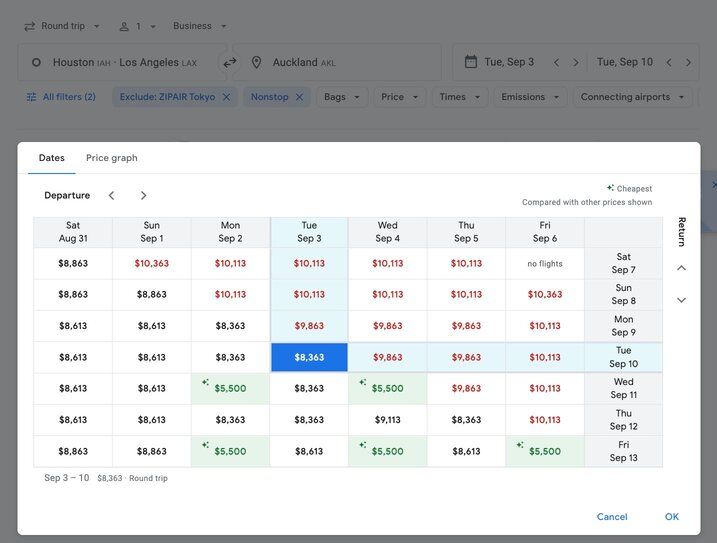Go to previous departure dates

pyautogui.click(x=111, y=195)
